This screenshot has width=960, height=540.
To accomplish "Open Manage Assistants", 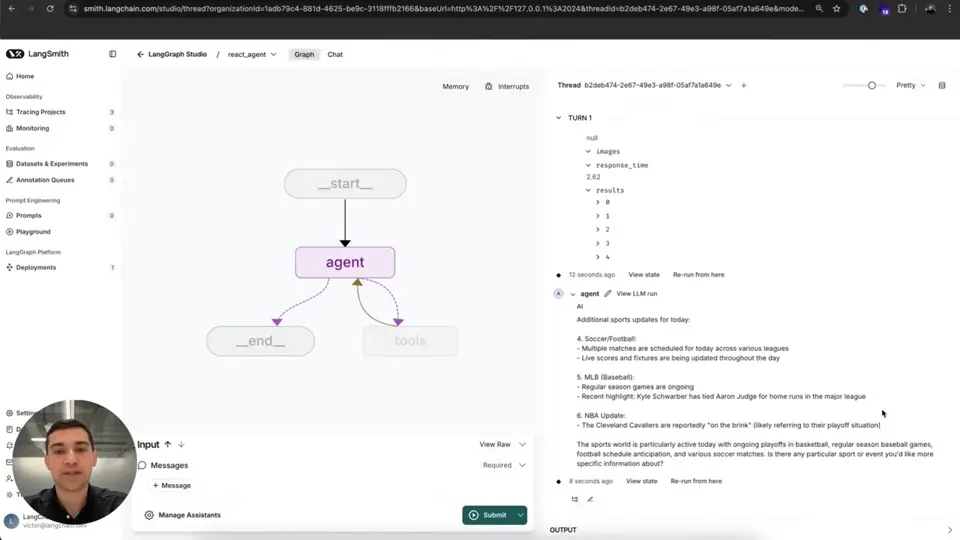I will pyautogui.click(x=182, y=516).
